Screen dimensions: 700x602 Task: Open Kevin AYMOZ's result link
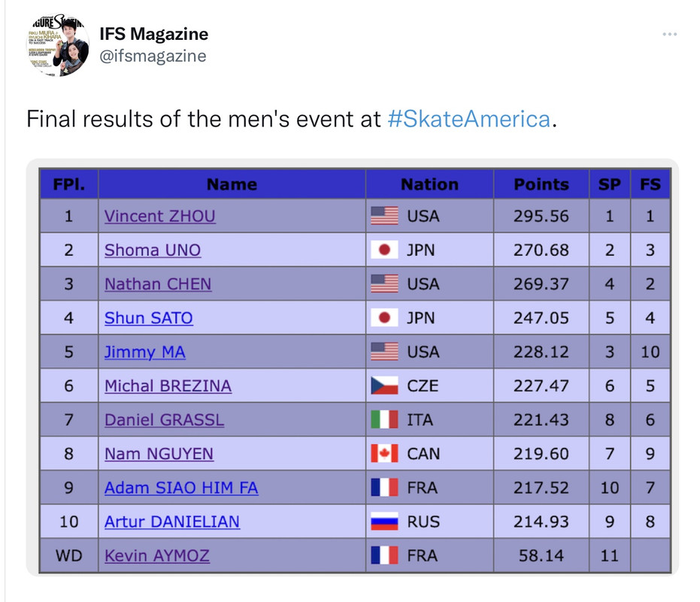click(x=157, y=556)
